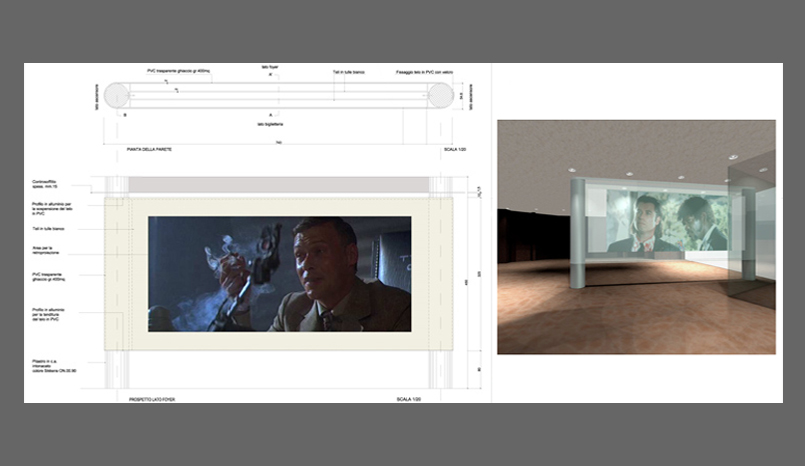Click 'SCALA 1/20' beside PROSPETTO LATO FOYER
Viewport: 805px width, 466px height.
409,399
